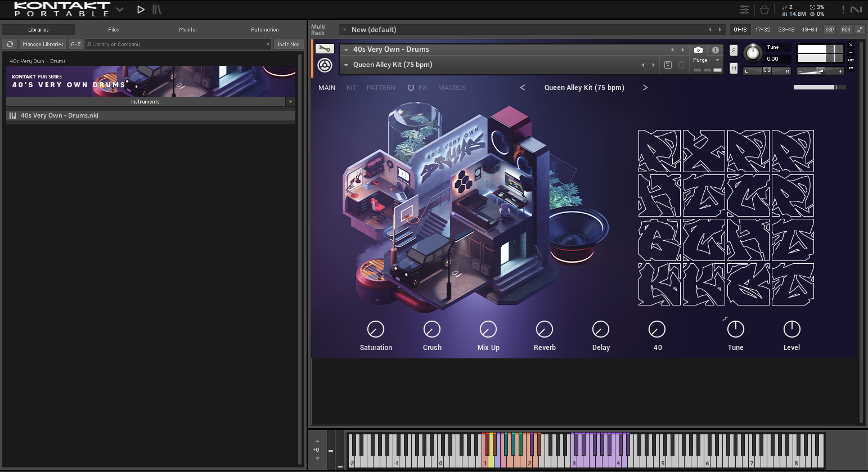Click the refresh libraries icon

pos(10,44)
